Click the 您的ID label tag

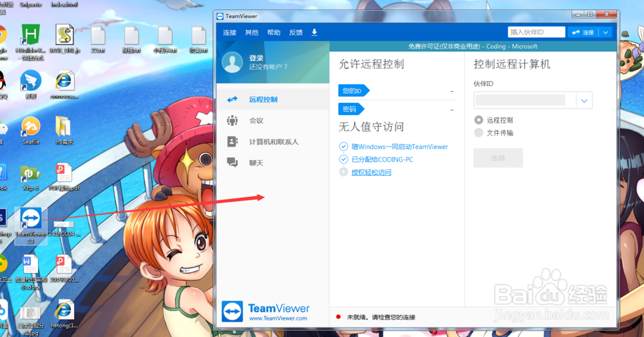[354, 91]
